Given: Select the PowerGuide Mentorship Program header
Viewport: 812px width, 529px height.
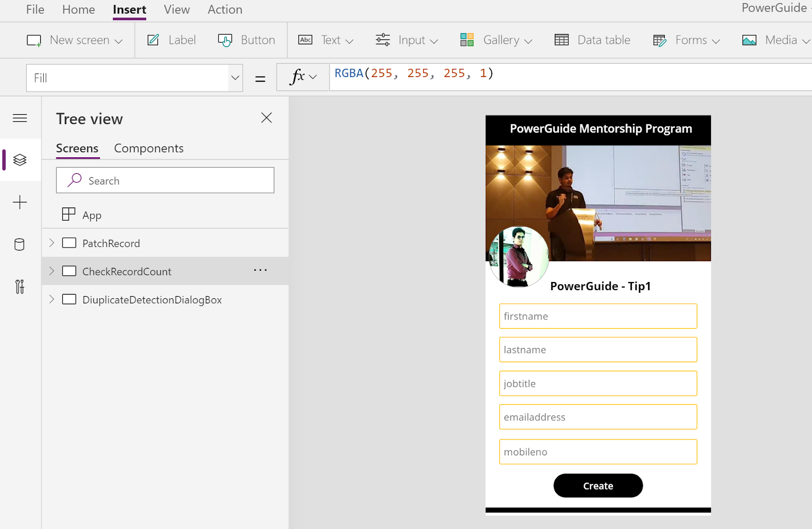Looking at the screenshot, I should (601, 129).
